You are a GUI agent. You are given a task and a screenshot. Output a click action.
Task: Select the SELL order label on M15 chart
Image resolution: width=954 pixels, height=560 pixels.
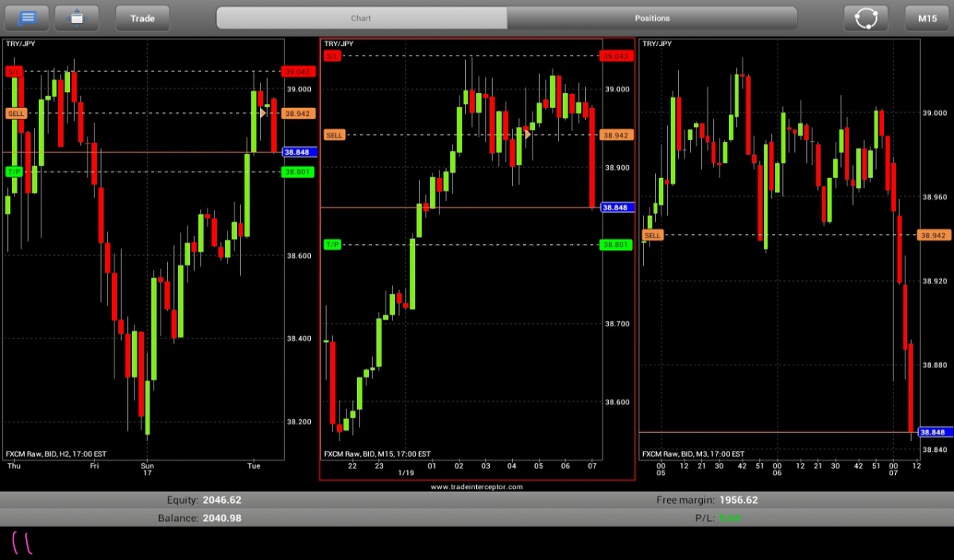334,135
